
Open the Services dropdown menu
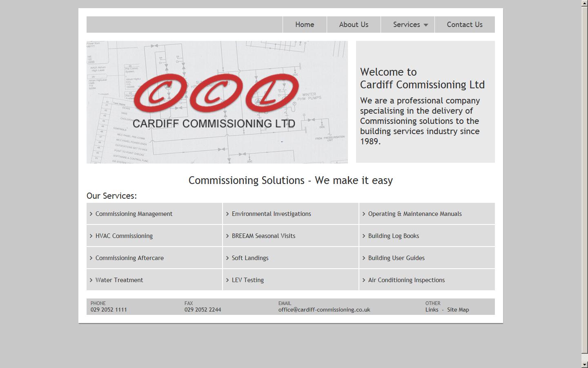click(407, 25)
